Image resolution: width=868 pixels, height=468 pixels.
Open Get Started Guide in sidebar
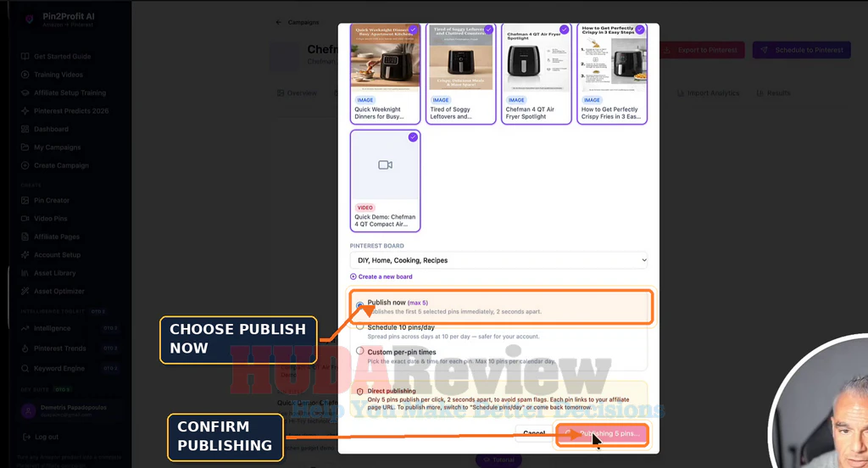click(x=62, y=57)
